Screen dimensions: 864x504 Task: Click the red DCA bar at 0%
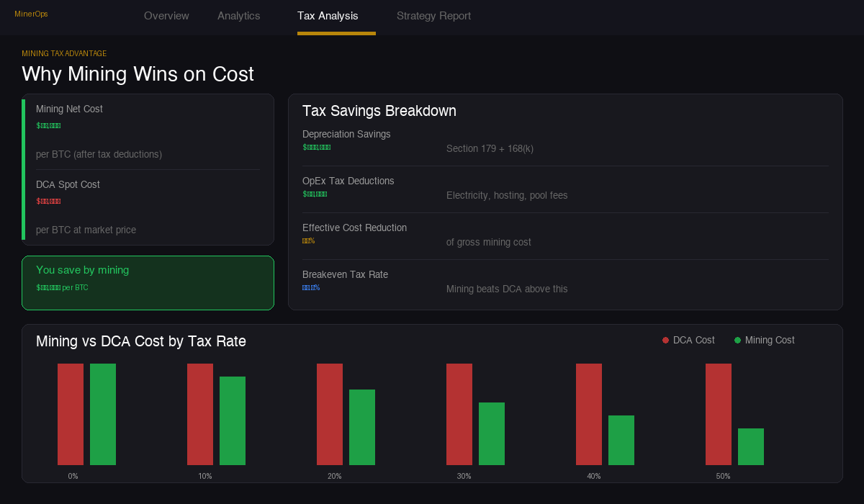71,414
